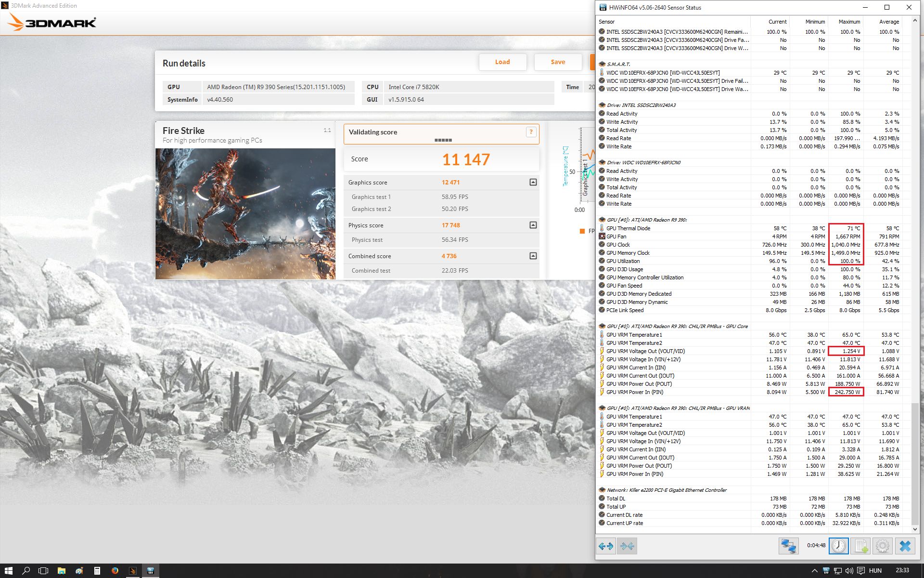
Task: Switch to 3DMark taskbar icon
Action: point(133,571)
